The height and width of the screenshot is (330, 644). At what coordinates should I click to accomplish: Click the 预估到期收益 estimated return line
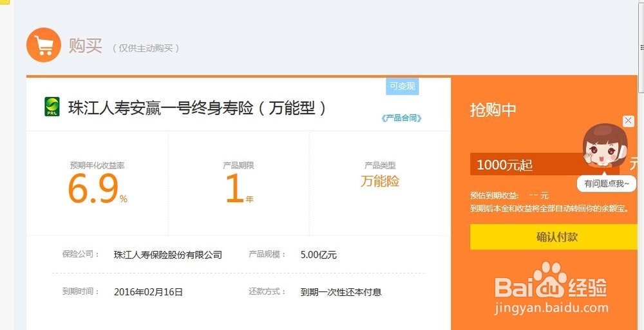[x=509, y=196]
